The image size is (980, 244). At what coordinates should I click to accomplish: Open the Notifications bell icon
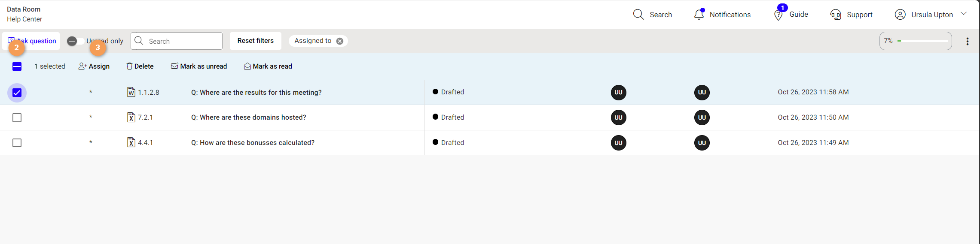[699, 14]
